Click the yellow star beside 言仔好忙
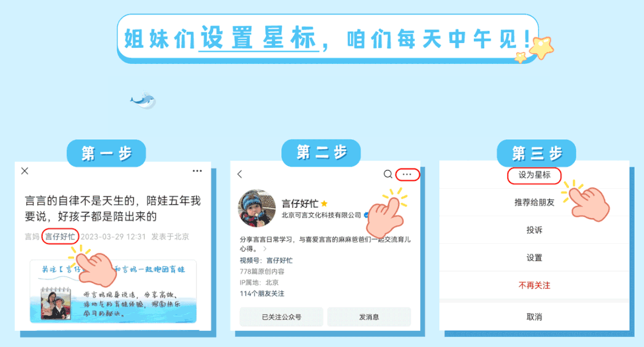 (x=324, y=203)
